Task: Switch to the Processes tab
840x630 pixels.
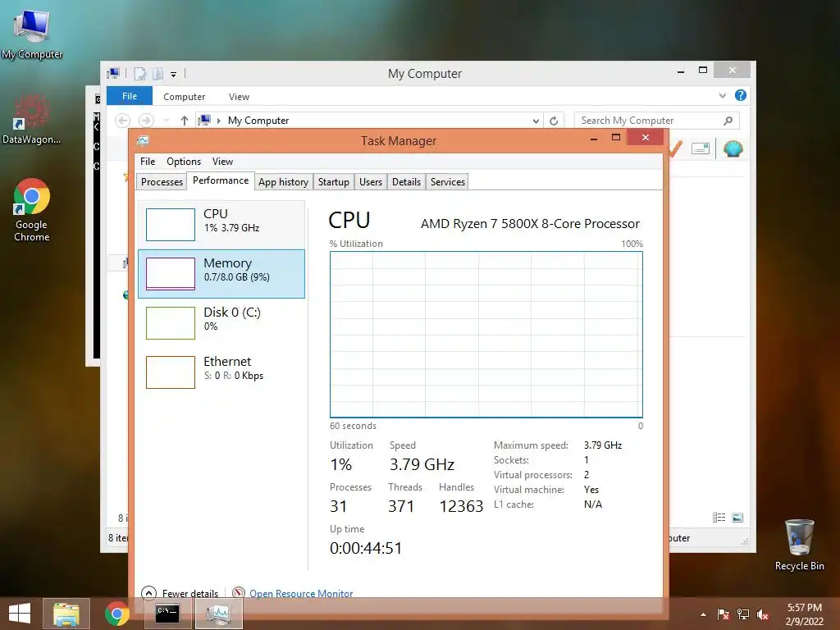Action: click(162, 182)
